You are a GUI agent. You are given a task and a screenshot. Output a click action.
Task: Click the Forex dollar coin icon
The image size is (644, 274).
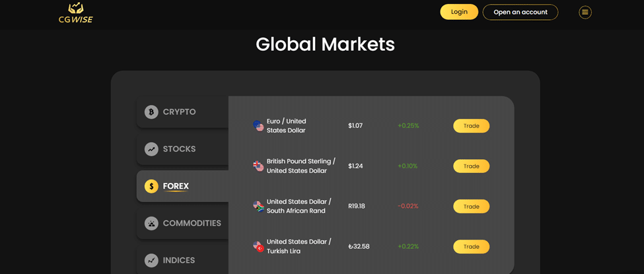151,186
